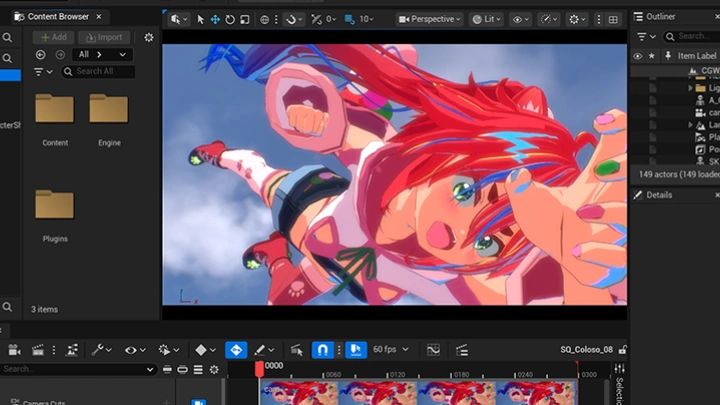Open the Outliner filter dropdown
Viewport: 720px width, 405px height.
point(646,36)
